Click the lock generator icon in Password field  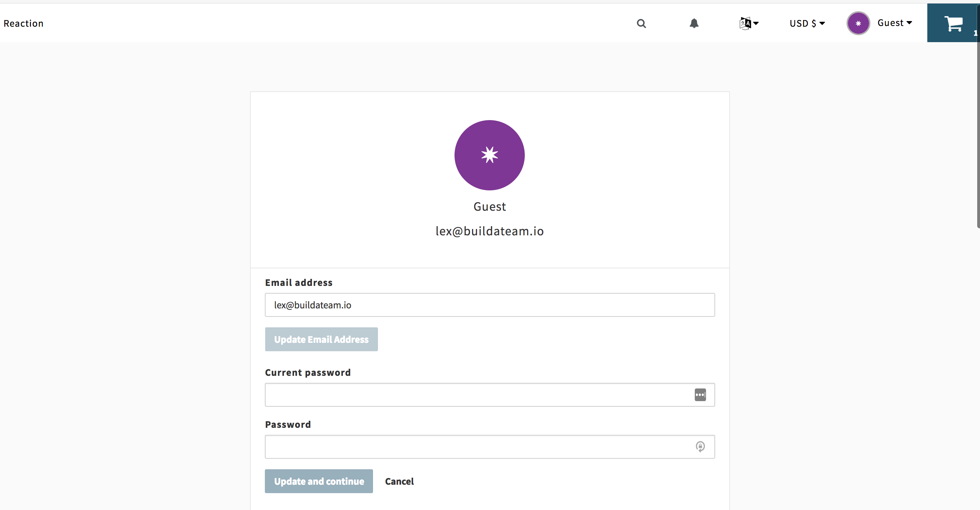click(700, 446)
